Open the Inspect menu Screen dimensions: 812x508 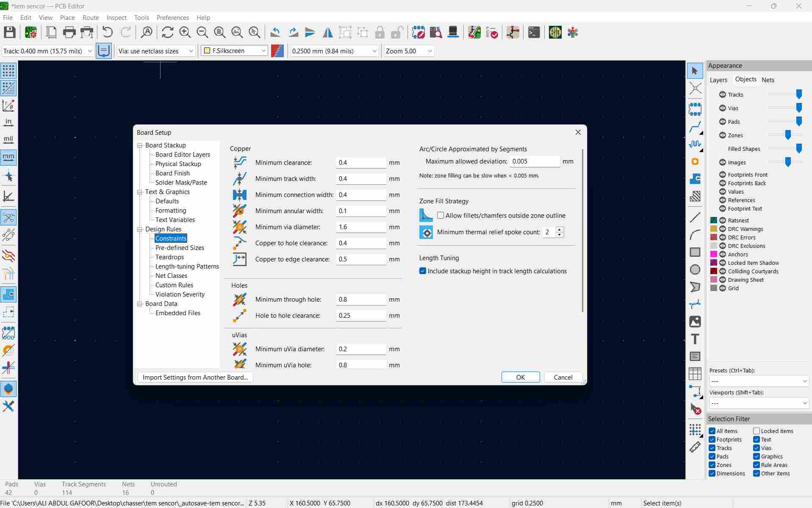pos(116,17)
